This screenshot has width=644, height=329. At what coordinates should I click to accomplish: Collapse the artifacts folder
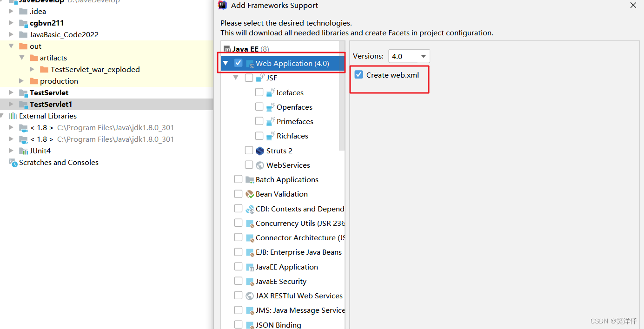[22, 58]
